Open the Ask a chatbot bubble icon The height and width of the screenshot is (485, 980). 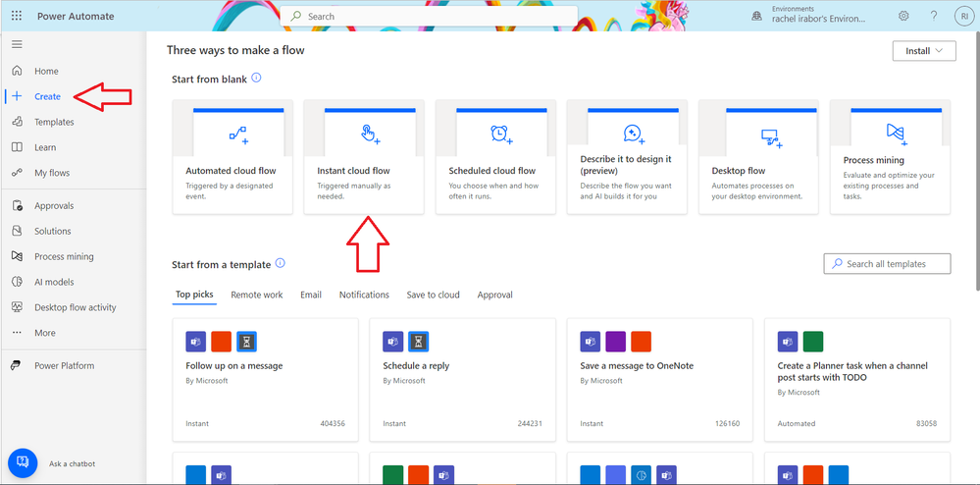pos(23,463)
